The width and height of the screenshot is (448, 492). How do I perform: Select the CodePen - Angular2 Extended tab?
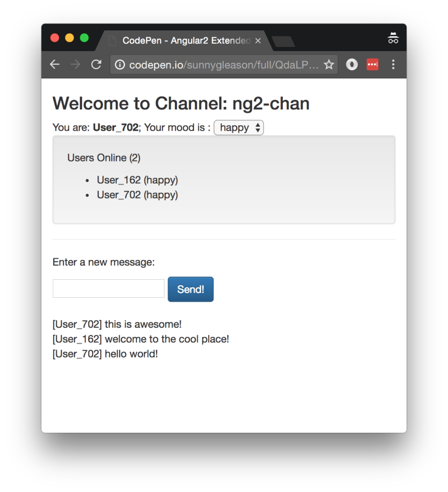[x=182, y=41]
